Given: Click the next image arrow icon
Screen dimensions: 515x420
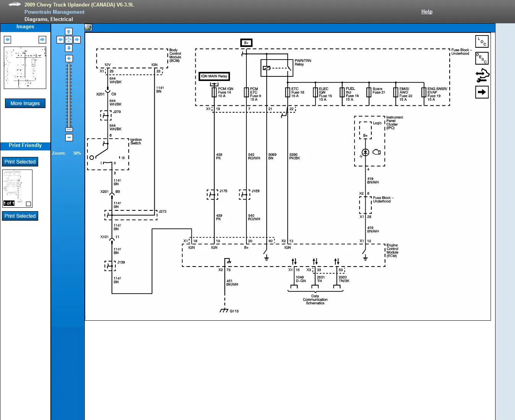Looking at the screenshot, I should point(42,40).
